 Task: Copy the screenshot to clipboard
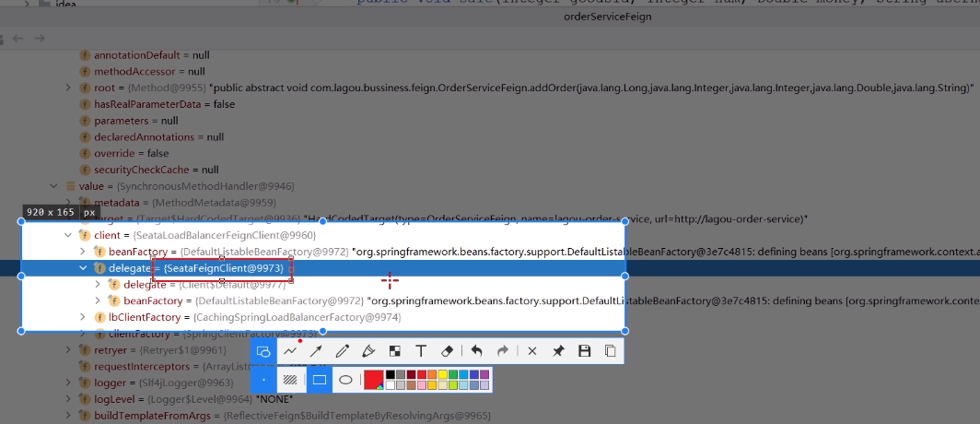[x=610, y=351]
